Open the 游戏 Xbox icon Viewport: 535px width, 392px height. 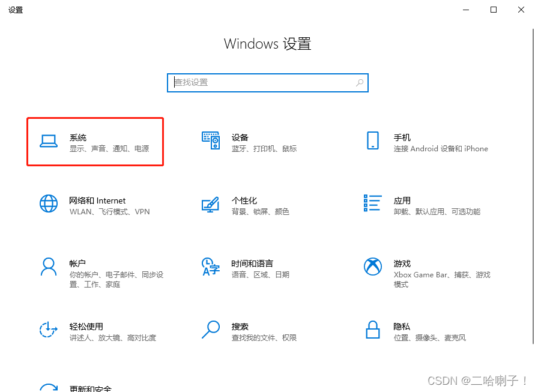[373, 267]
